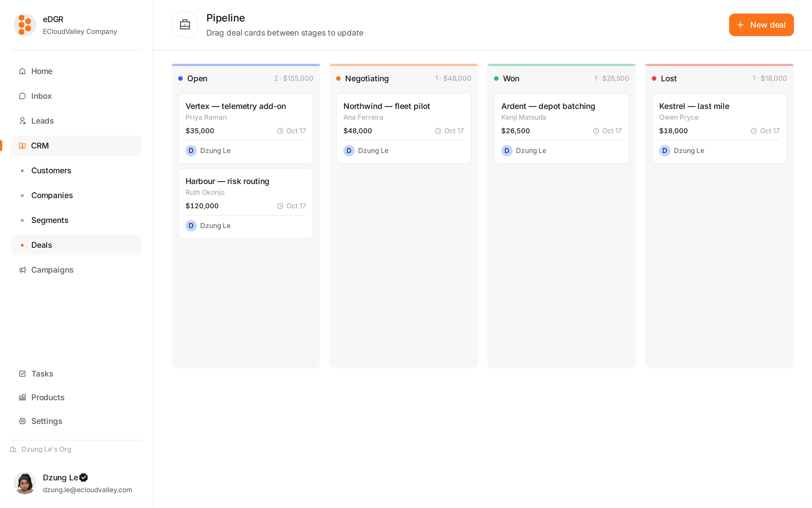Open Products from the sidebar
812x508 pixels.
76,397
